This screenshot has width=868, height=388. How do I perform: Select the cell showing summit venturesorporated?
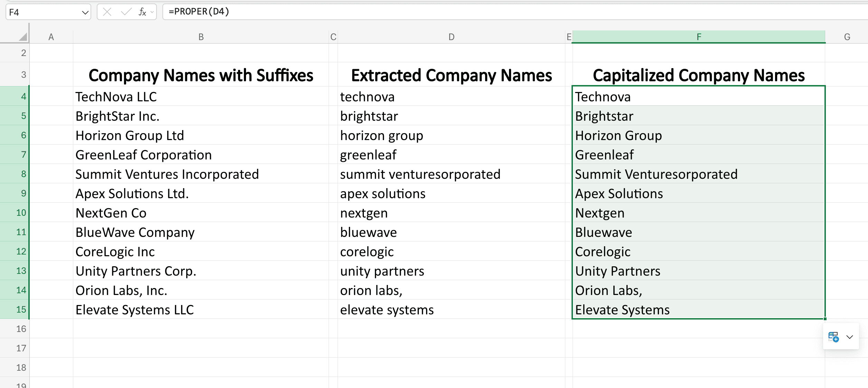(449, 174)
